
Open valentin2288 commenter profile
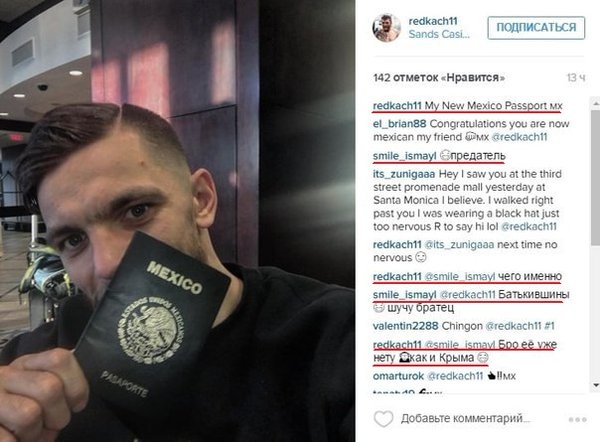click(406, 326)
